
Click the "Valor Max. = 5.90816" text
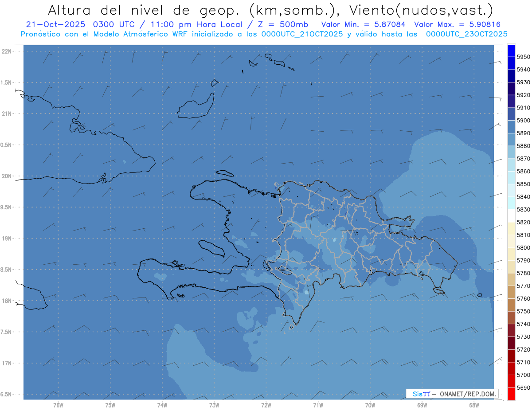click(457, 25)
